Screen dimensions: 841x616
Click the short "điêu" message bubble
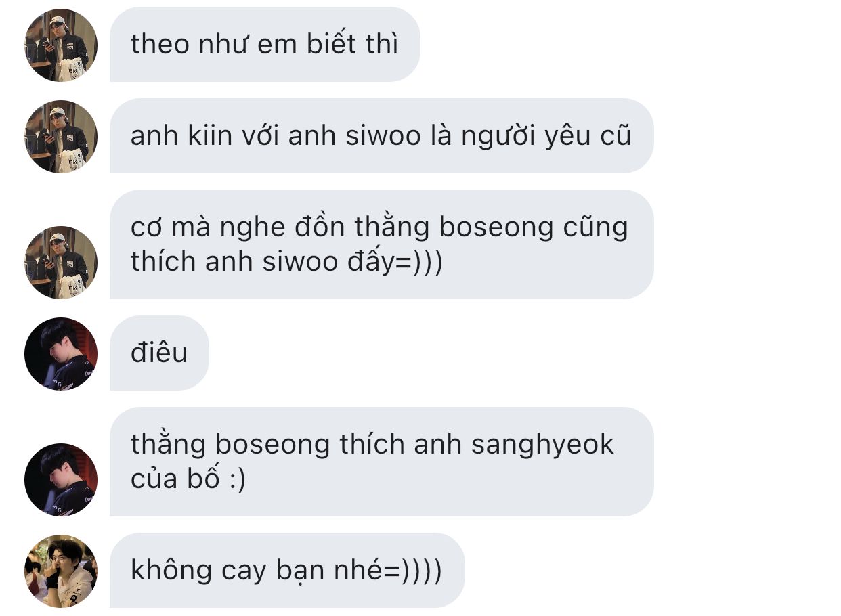pos(159,353)
